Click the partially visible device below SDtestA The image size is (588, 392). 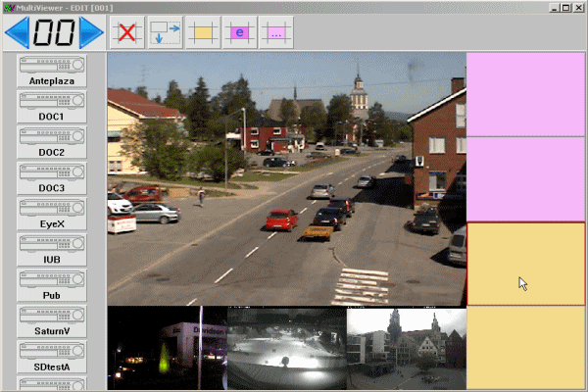[x=52, y=383]
